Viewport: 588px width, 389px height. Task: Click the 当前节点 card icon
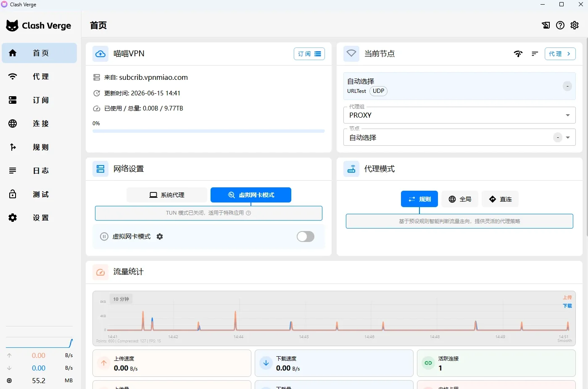[351, 54]
